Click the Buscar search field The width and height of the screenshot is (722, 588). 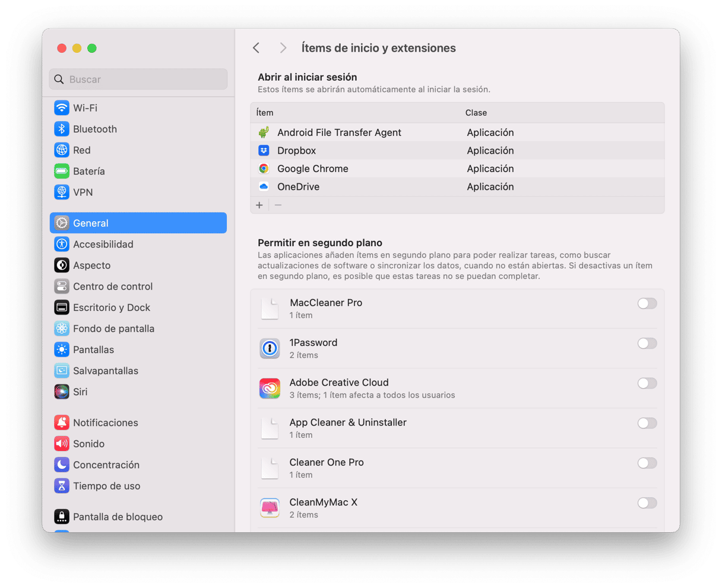tap(138, 80)
